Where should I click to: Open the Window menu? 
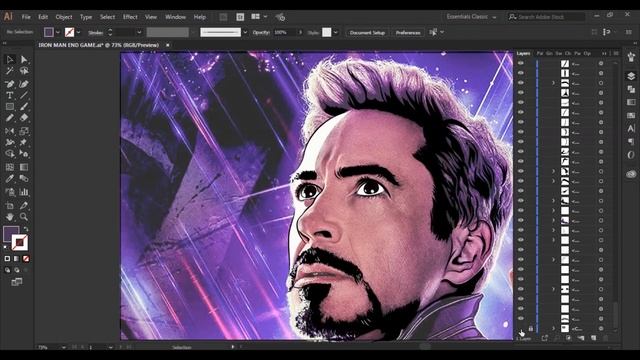176,17
